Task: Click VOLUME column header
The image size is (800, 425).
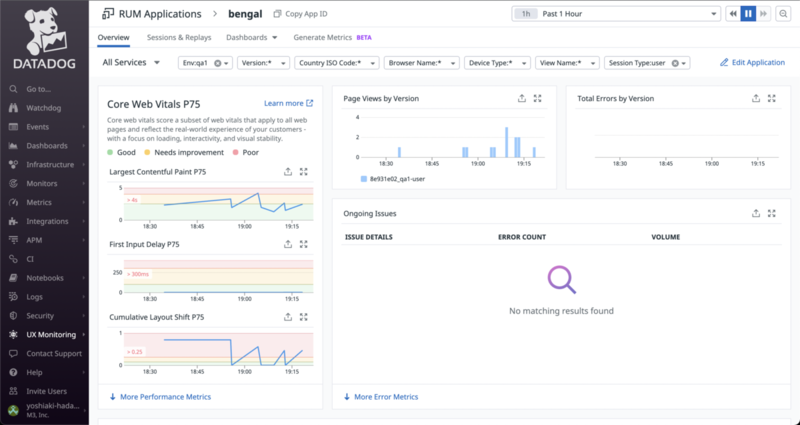Action: 665,237
